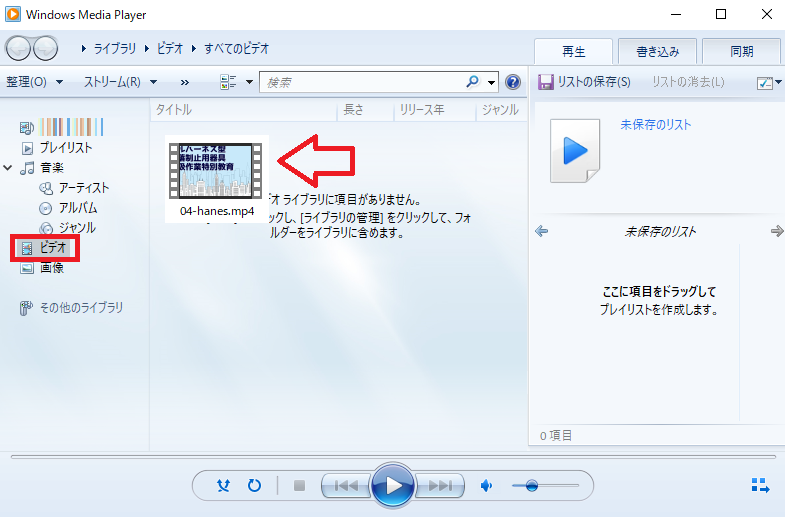Expand the view options dropdown arrow
The image size is (785, 517).
[x=249, y=82]
